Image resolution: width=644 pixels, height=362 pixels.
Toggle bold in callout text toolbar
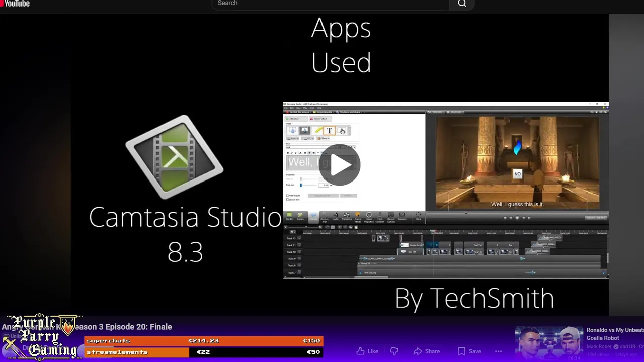[288, 153]
